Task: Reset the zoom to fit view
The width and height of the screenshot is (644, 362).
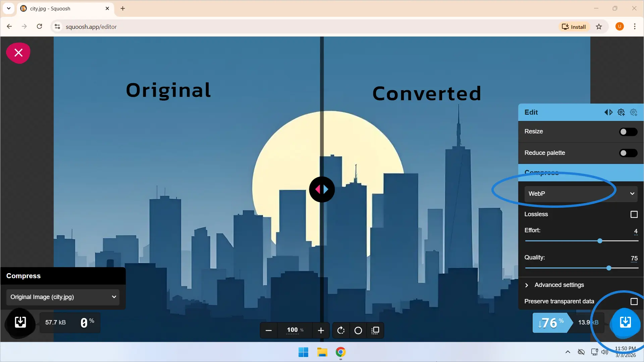Action: point(358,330)
